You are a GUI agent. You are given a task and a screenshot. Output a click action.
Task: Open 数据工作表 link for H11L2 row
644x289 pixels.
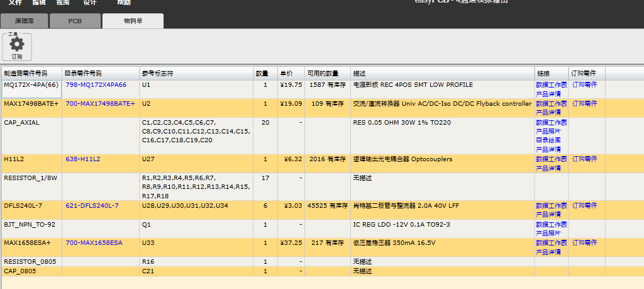point(551,159)
